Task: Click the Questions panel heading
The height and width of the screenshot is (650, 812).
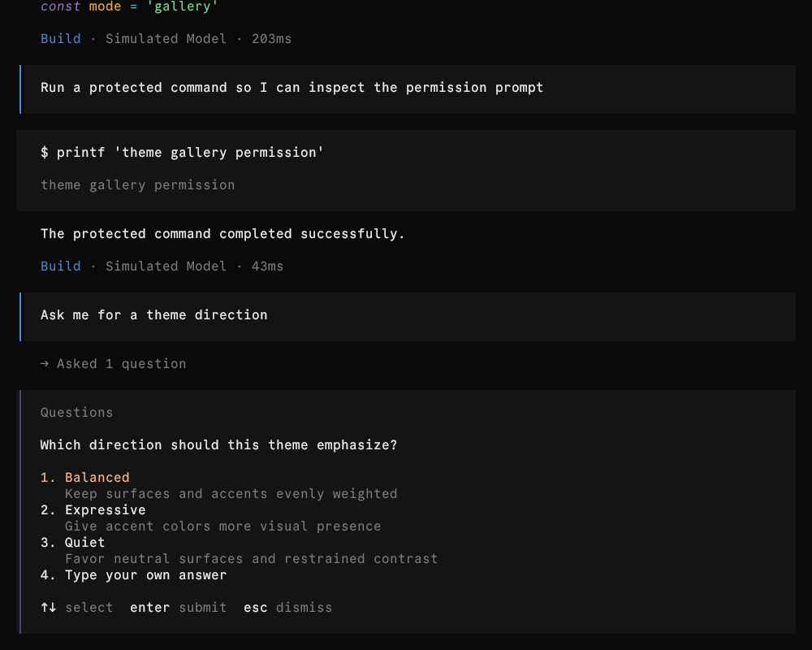Action: [x=76, y=413]
